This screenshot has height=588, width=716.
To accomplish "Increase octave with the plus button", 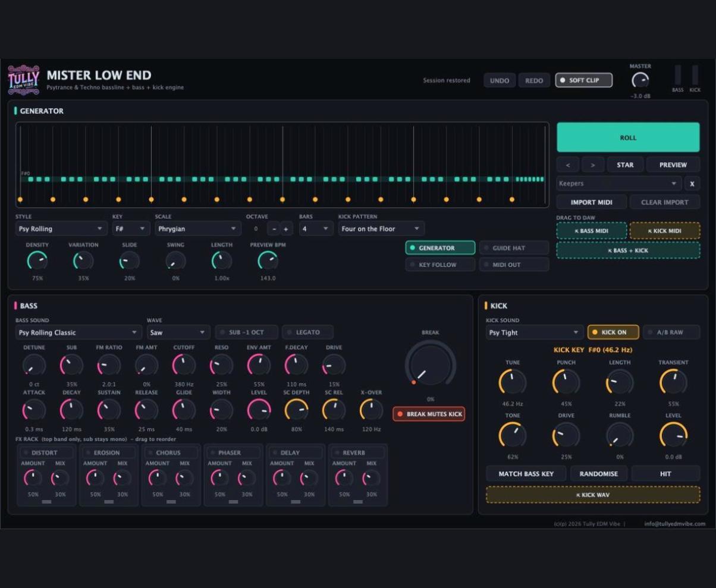I will coord(286,229).
